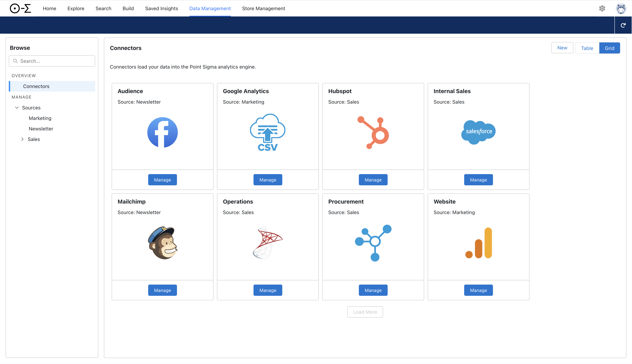Switch to Table view
Image resolution: width=632 pixels, height=364 pixels.
587,48
